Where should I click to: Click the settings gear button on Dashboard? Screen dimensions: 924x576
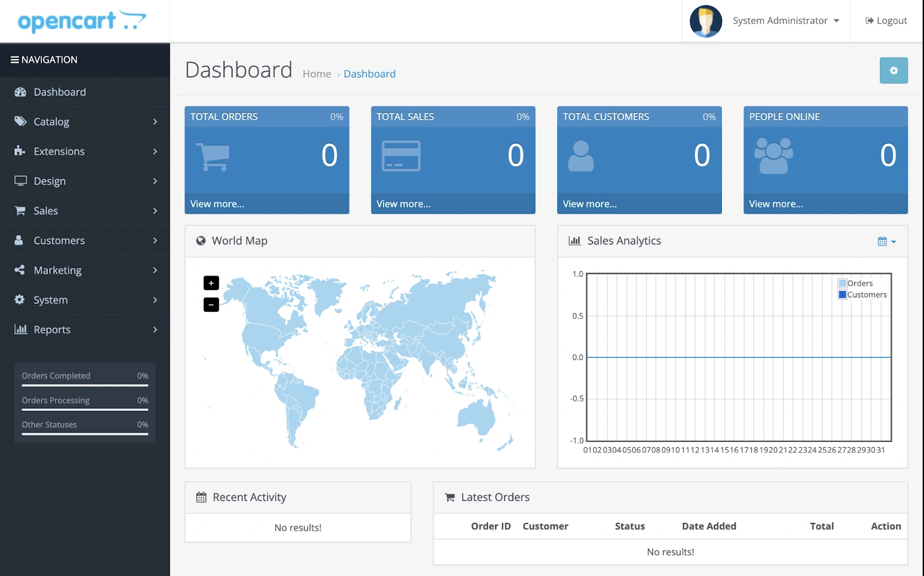(x=893, y=70)
